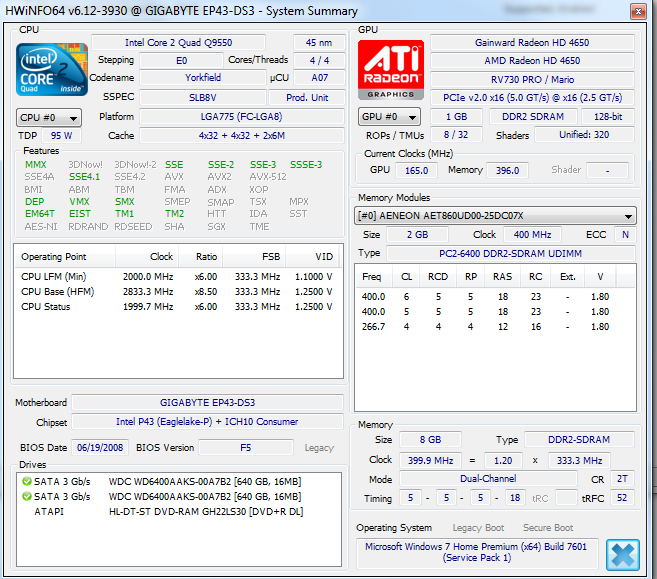Click the ATI Radeon Graphics logo
The image size is (657, 579).
pyautogui.click(x=391, y=70)
